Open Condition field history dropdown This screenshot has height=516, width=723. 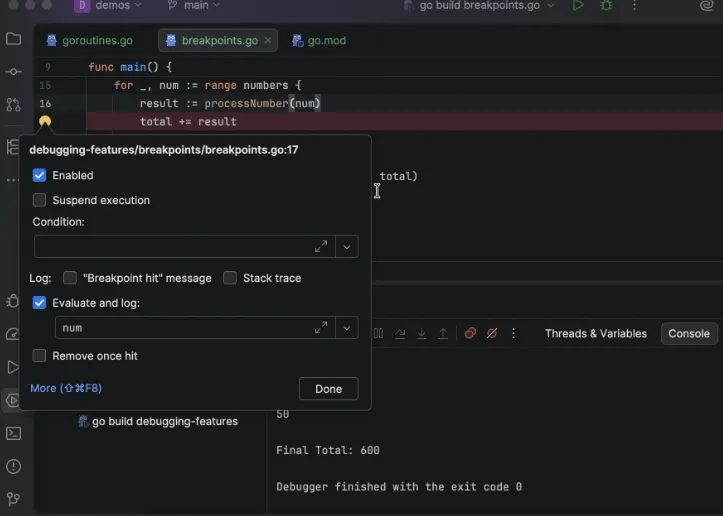347,247
